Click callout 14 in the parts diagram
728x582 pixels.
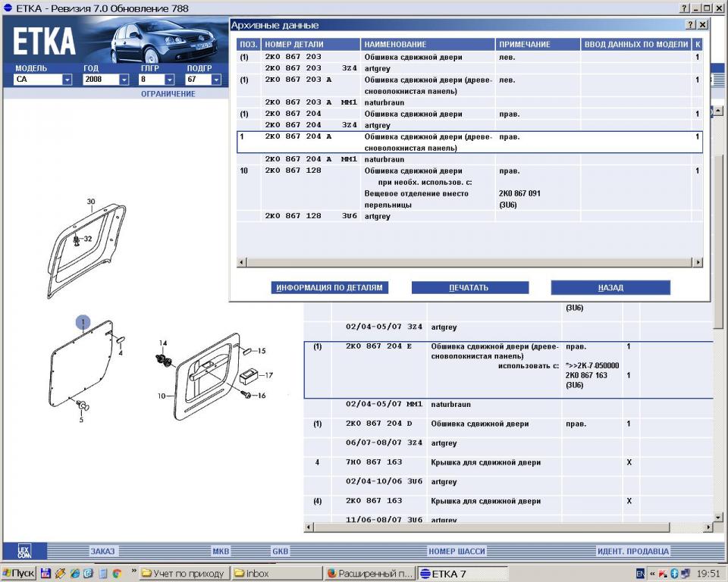(163, 343)
